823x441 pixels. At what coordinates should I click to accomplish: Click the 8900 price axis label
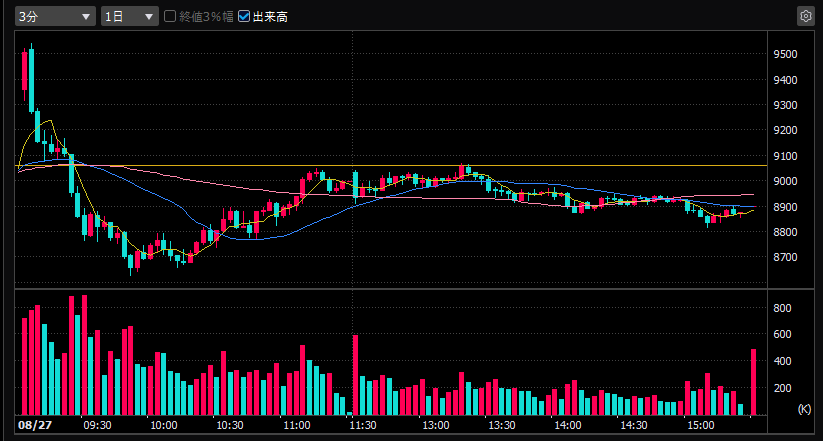785,207
